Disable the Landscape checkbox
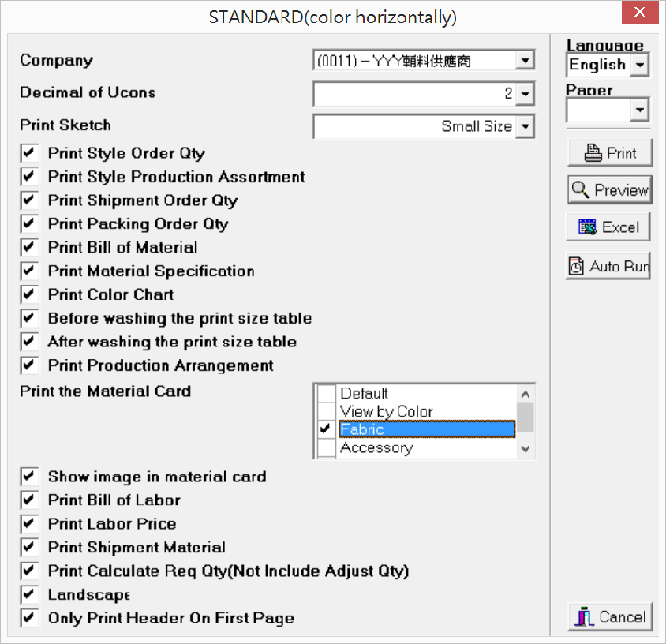Screen dimensions: 666x644 [x=30, y=595]
